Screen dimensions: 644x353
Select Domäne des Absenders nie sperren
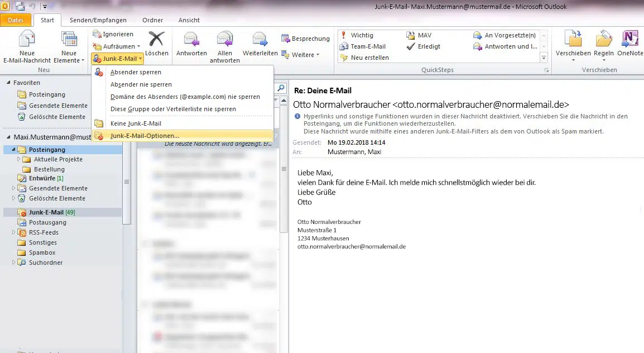point(183,97)
